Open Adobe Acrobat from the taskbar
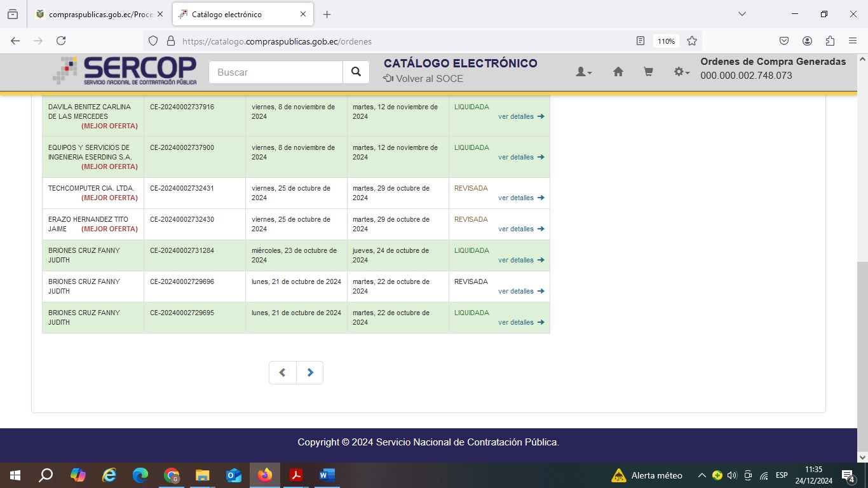This screenshot has width=868, height=488. click(x=295, y=475)
